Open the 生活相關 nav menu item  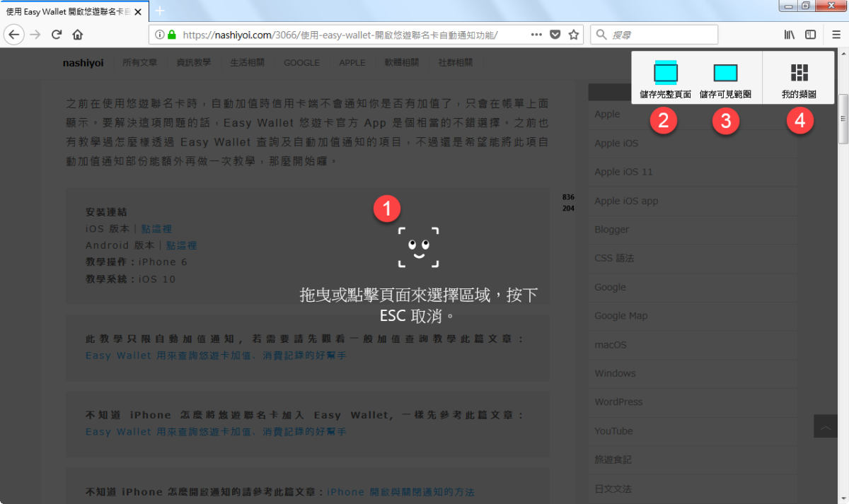pyautogui.click(x=247, y=62)
